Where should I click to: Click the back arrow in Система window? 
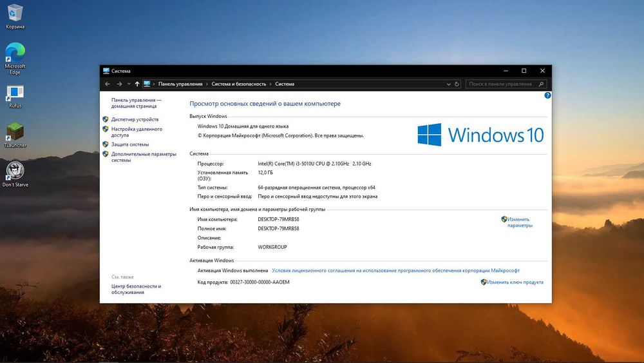tap(108, 84)
